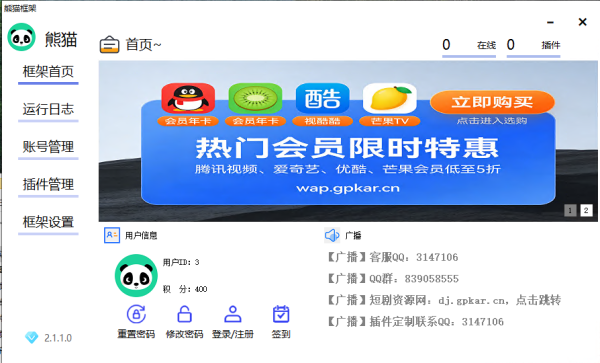Screen dimensions: 600x363
Task: Click the 积分: 400 points text
Action: pyautogui.click(x=185, y=289)
